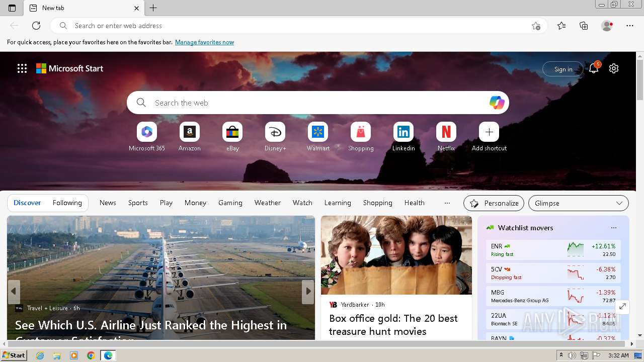Open the 22UA Biontech SE stock row

[553, 319]
